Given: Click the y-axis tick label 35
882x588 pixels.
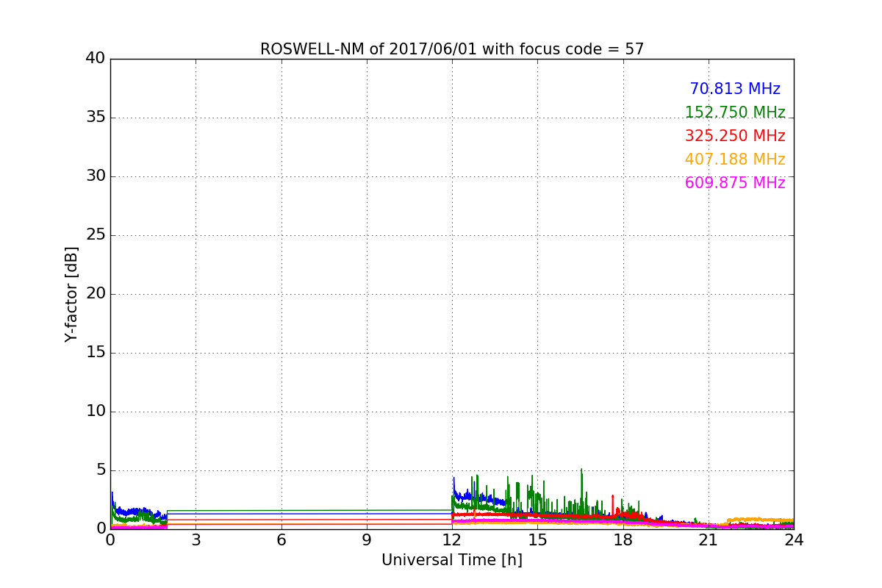Looking at the screenshot, I should tap(96, 118).
